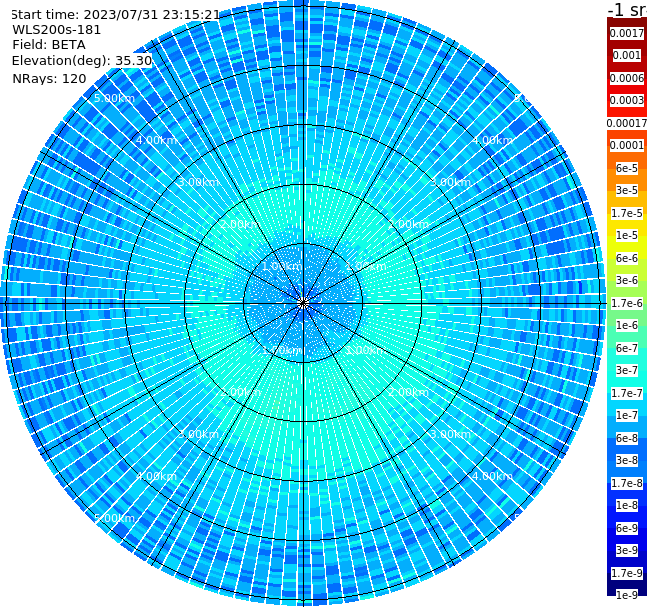The height and width of the screenshot is (607, 647).
Task: Click the 0.00017 colorbar label
Action: pos(627,123)
